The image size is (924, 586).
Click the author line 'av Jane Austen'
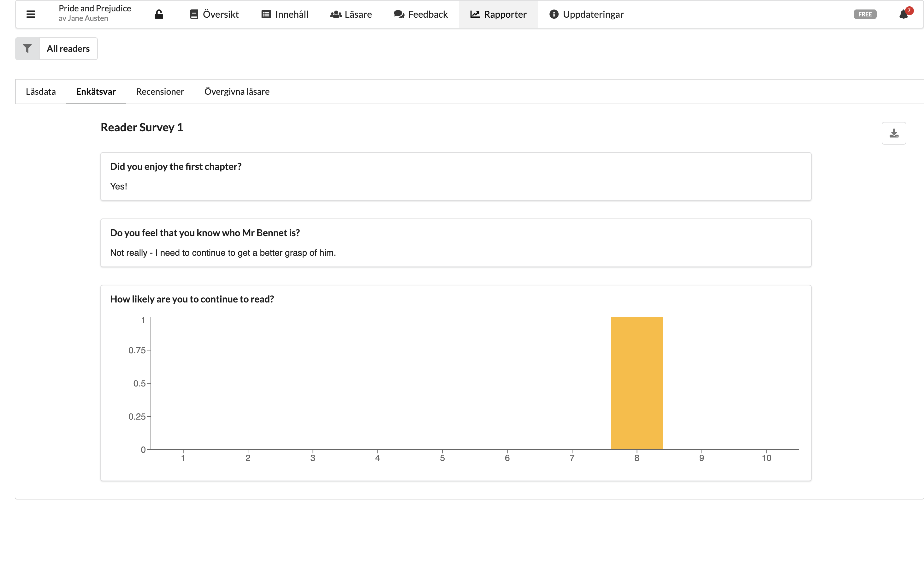pyautogui.click(x=83, y=18)
